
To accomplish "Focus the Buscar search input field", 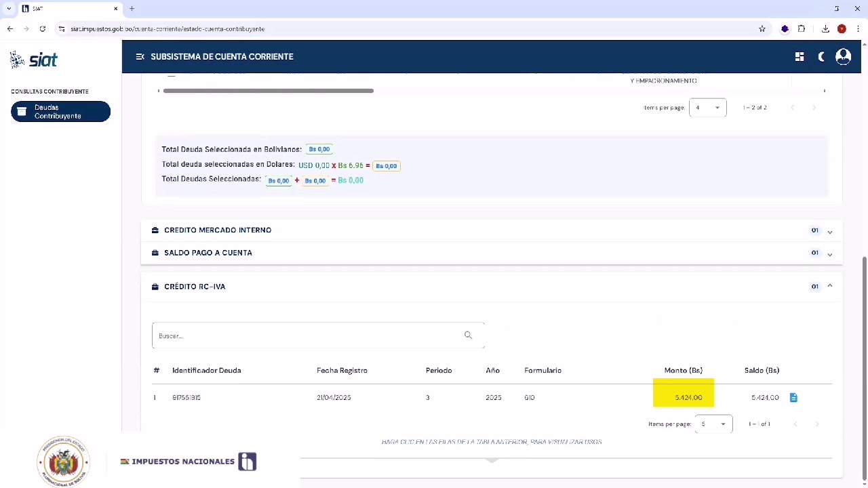I will 318,335.
